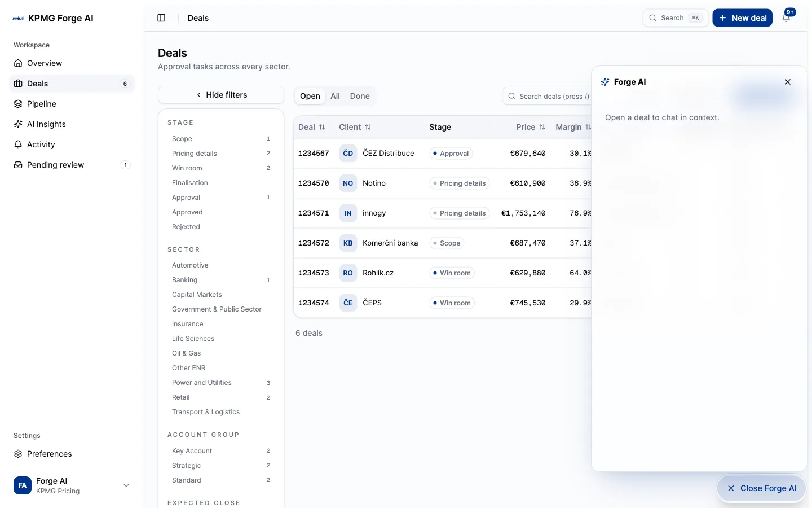The height and width of the screenshot is (508, 812).
Task: Open the notifications bell
Action: (786, 18)
